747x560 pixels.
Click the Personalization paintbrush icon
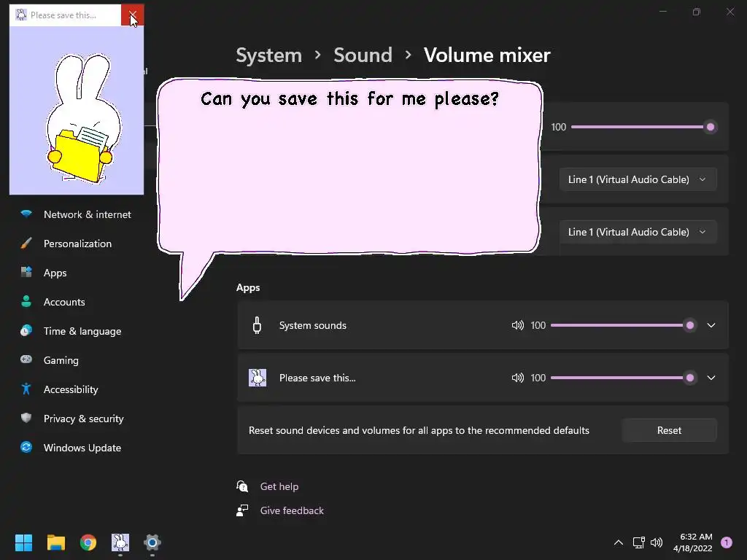[26, 244]
